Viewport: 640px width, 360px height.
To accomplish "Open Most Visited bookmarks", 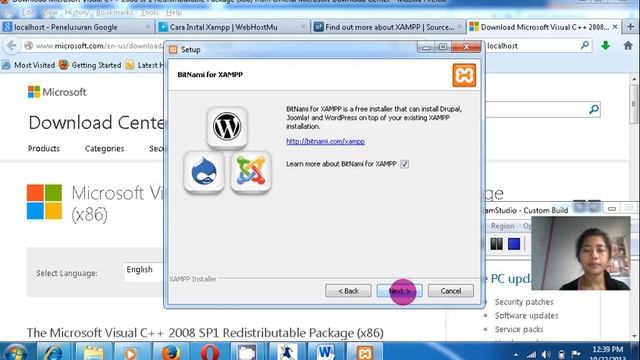I will (x=29, y=65).
